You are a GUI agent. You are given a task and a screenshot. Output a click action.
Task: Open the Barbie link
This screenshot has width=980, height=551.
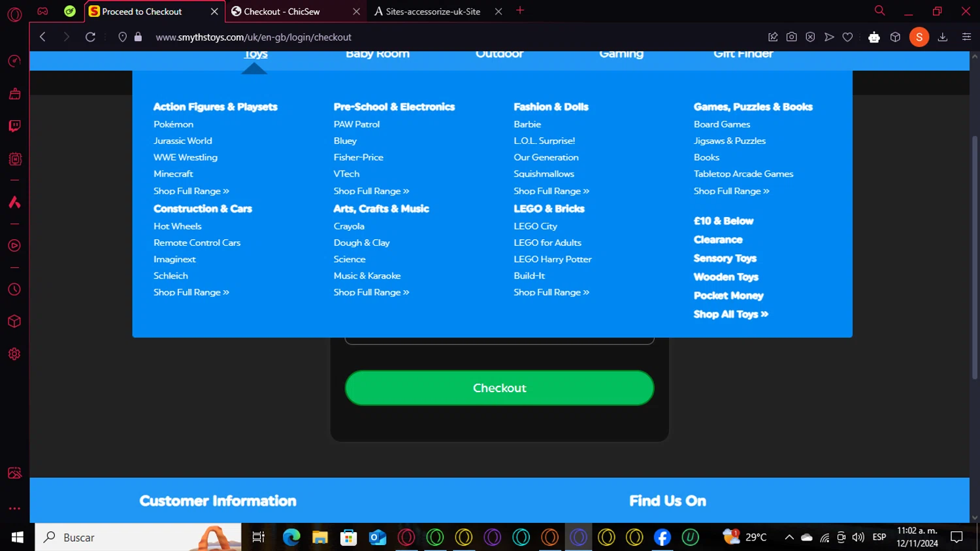[527, 124]
